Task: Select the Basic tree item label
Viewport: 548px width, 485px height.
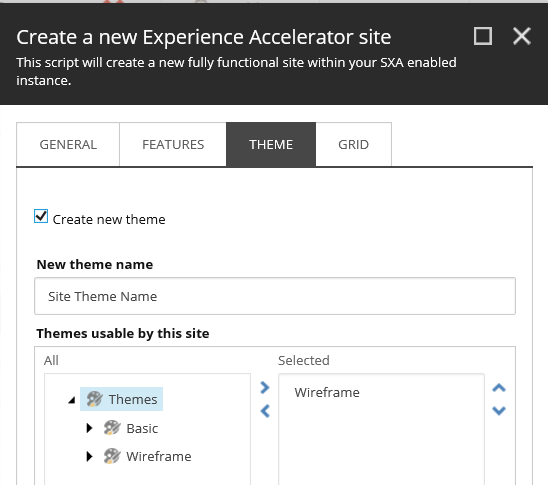Action: click(142, 428)
